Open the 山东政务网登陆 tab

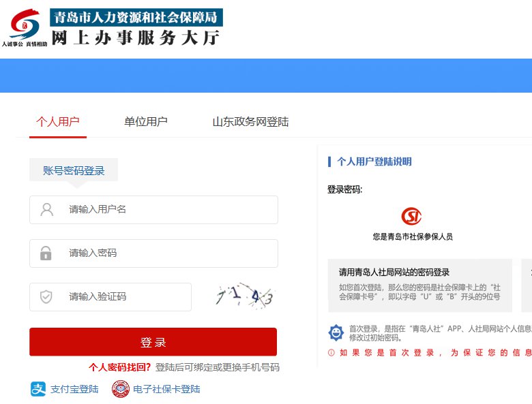point(250,122)
